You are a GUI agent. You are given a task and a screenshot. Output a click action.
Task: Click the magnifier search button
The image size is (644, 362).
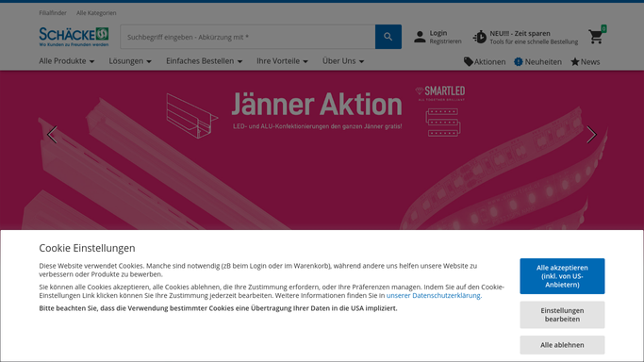click(x=388, y=37)
